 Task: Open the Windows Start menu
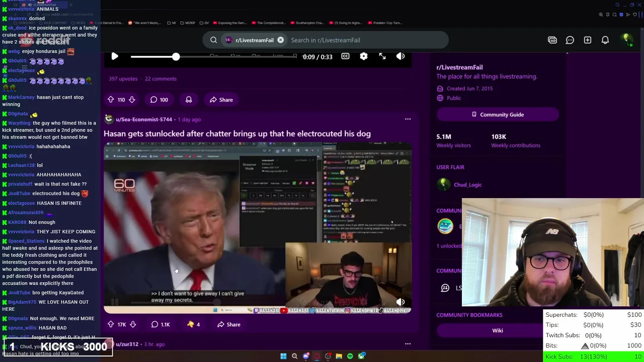click(x=283, y=356)
